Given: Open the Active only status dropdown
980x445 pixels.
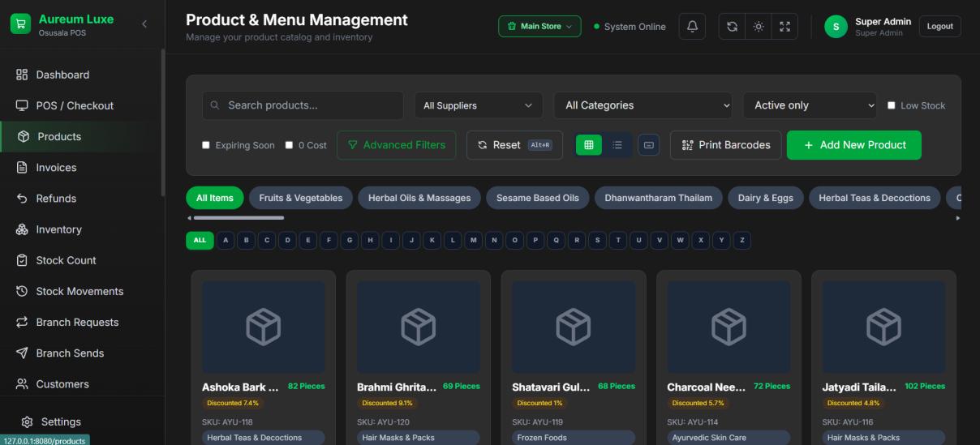Looking at the screenshot, I should [x=810, y=105].
